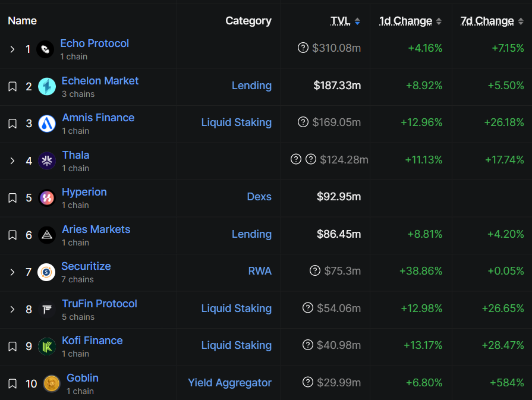Click the Hyperion logo icon
Viewport: 532px width, 400px height.
coord(47,198)
